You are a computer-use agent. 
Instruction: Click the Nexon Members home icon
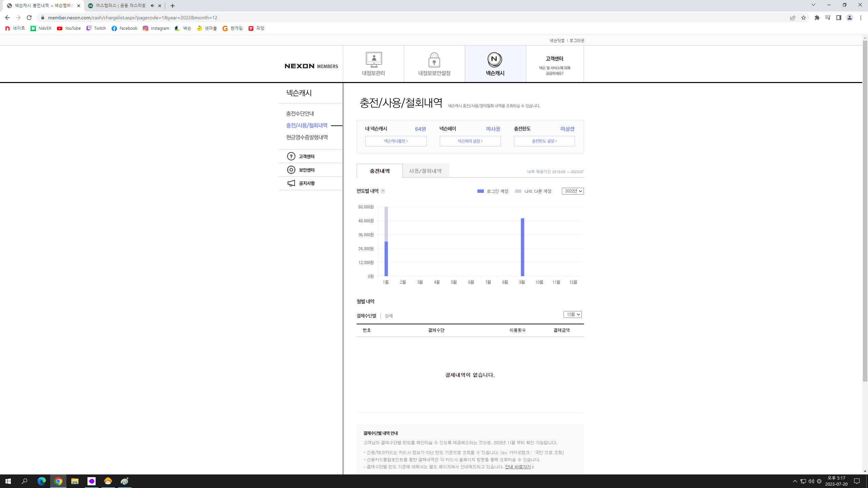[312, 66]
